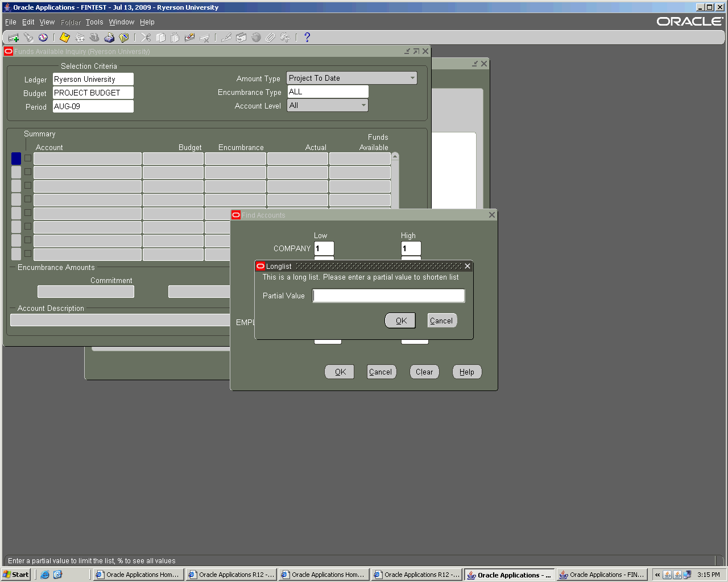Click the Close Form folder icon
Screen dimensions: 728x582
point(124,38)
